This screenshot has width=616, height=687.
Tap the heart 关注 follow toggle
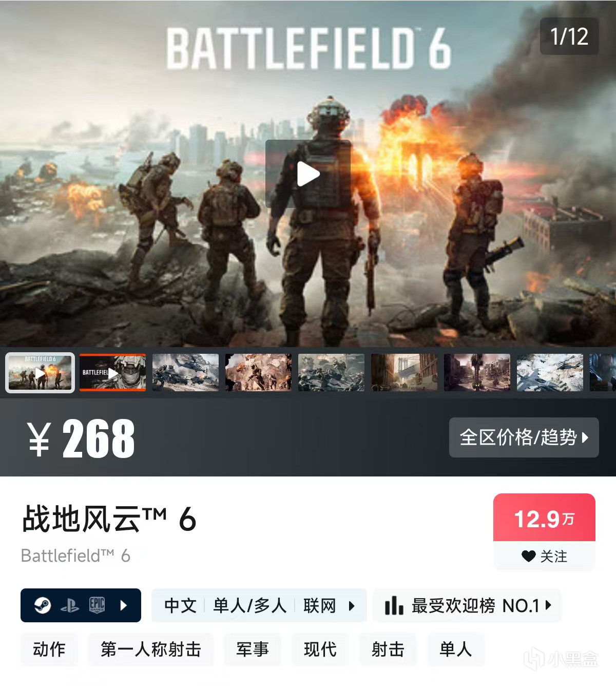coord(544,556)
